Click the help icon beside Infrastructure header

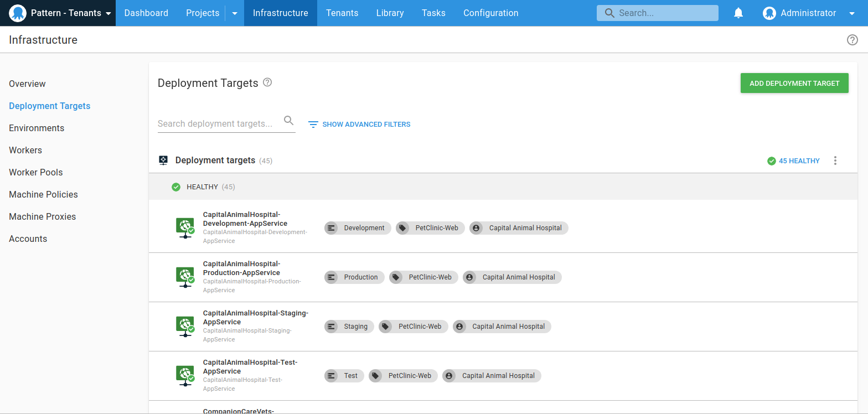coord(852,40)
